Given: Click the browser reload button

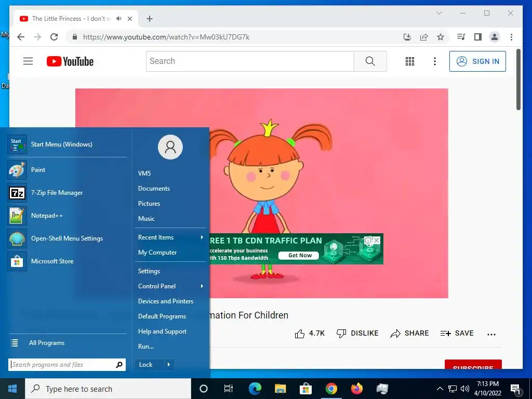Looking at the screenshot, I should [54, 37].
